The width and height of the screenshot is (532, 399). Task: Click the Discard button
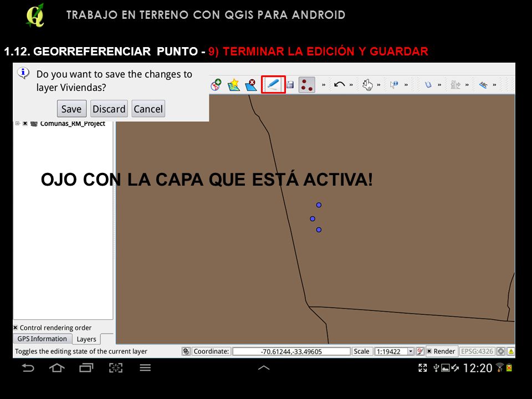pyautogui.click(x=109, y=109)
